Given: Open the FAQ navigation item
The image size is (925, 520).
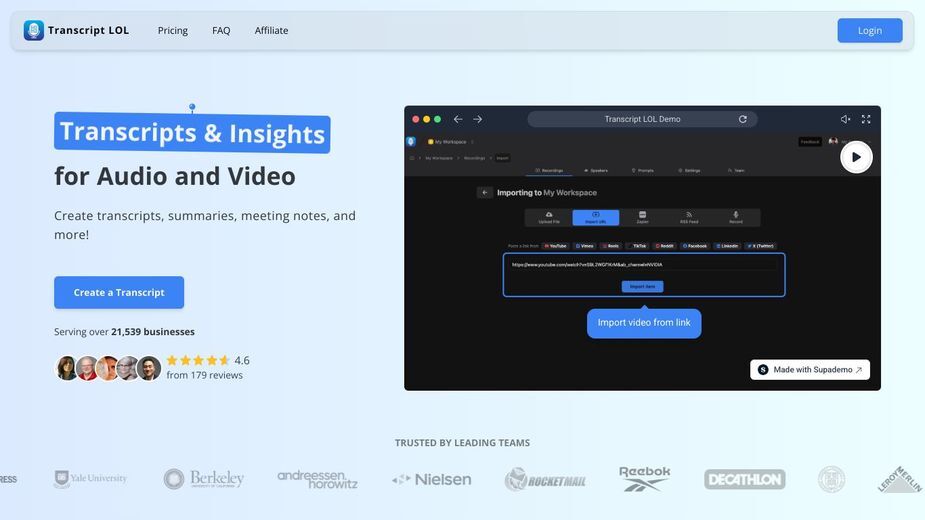Looking at the screenshot, I should pos(221,30).
